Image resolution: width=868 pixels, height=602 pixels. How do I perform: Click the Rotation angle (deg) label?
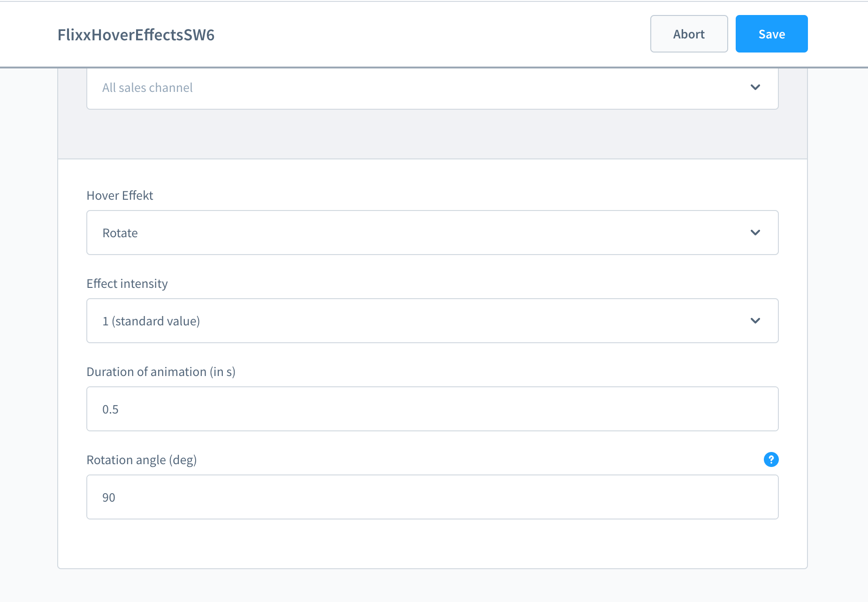point(142,460)
